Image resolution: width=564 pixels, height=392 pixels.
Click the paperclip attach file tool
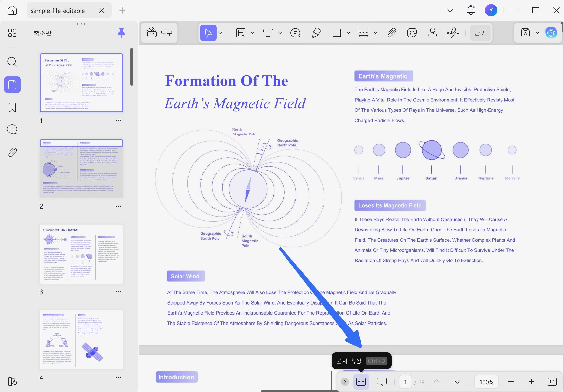[392, 33]
